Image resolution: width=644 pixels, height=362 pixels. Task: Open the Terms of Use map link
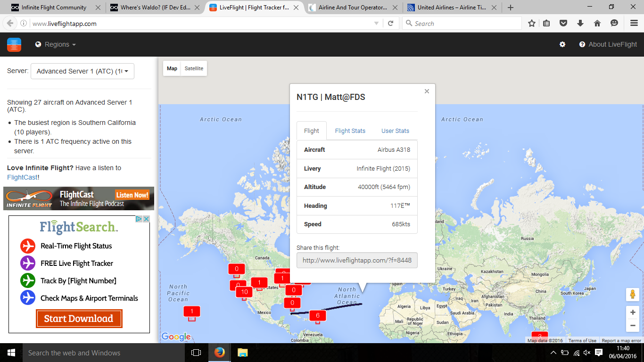click(x=582, y=340)
